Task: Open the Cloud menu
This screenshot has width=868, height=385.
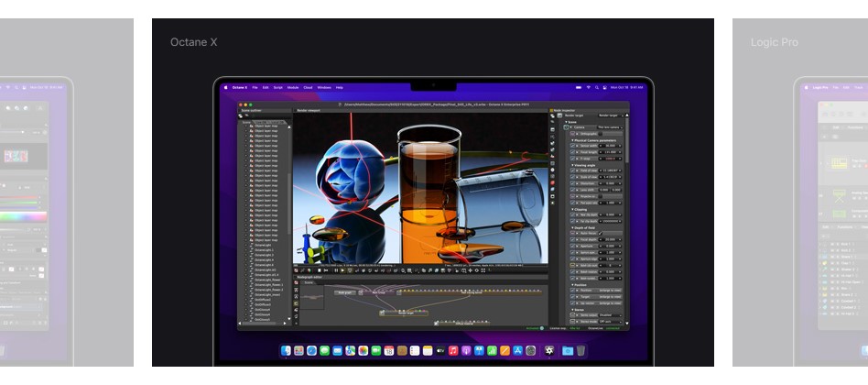Action: coord(308,87)
